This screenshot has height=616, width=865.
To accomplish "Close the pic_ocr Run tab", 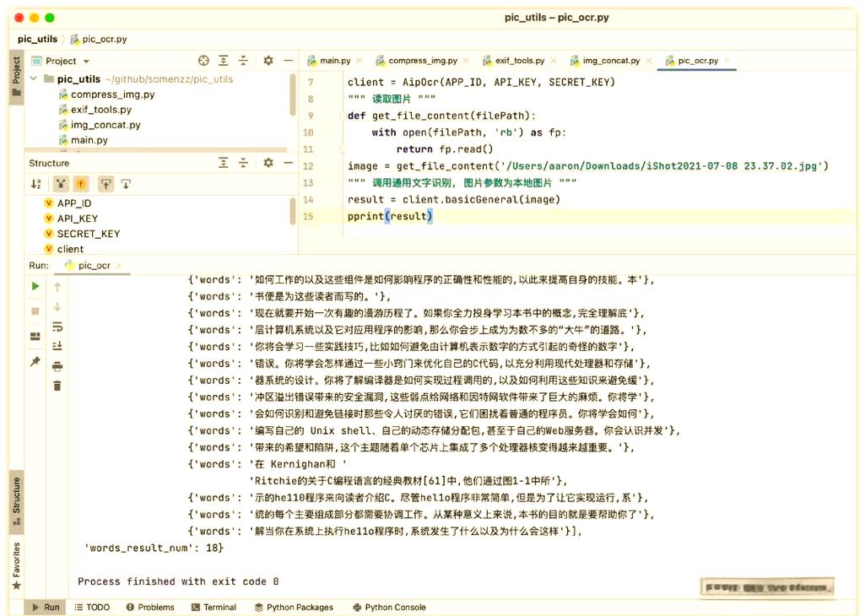I will click(x=119, y=265).
